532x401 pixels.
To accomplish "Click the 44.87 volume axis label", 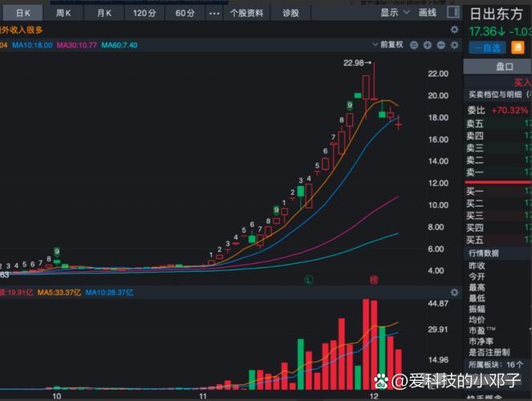I will tap(438, 304).
